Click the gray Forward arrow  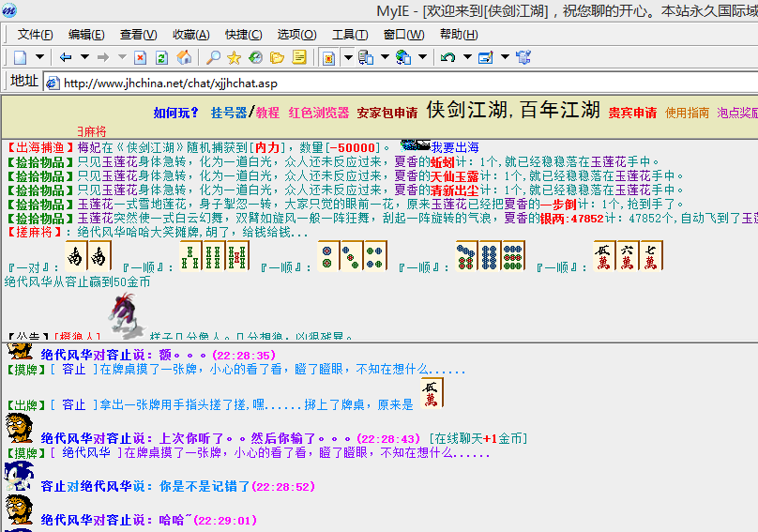(103, 57)
